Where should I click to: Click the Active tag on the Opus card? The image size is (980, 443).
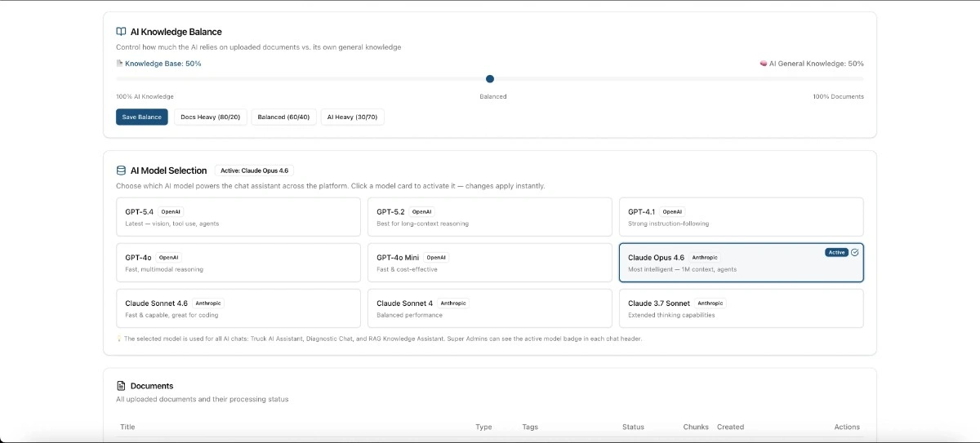click(x=837, y=252)
